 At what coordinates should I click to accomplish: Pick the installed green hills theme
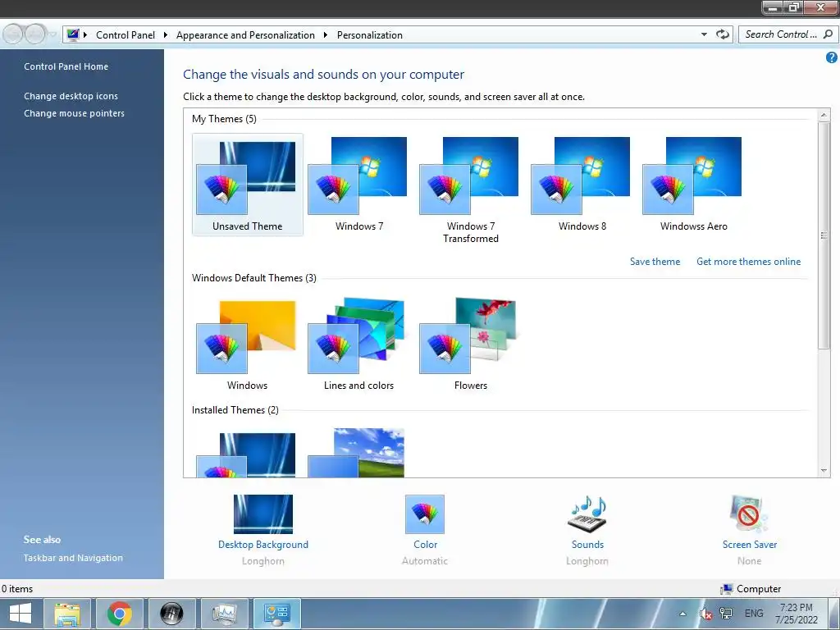click(x=357, y=453)
